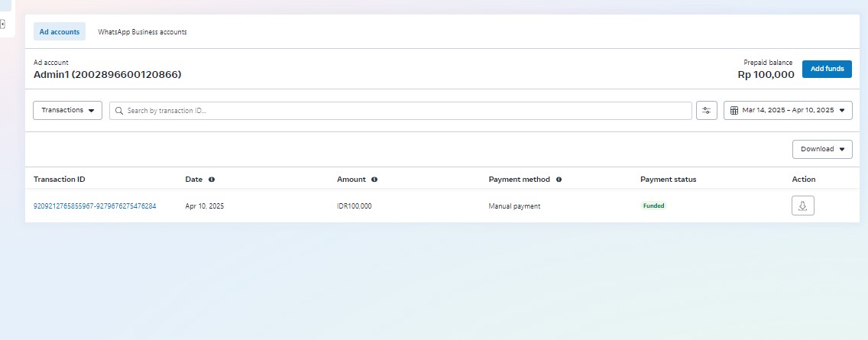Screen dimensions: 868x340
Task: Switch to the Ad accounts tab
Action: pyautogui.click(x=60, y=32)
